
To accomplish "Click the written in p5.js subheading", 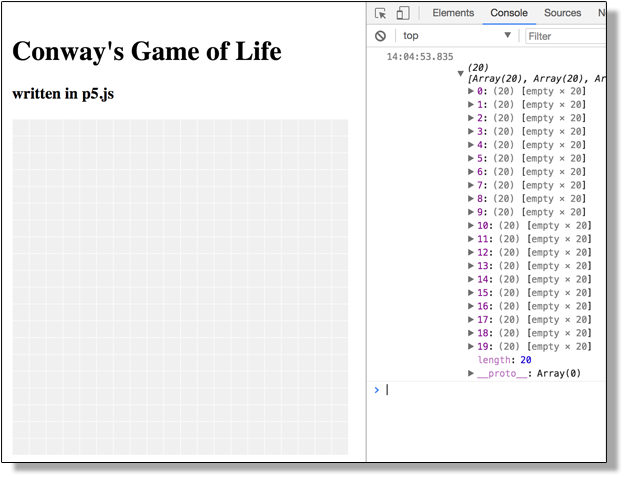I will pos(63,93).
